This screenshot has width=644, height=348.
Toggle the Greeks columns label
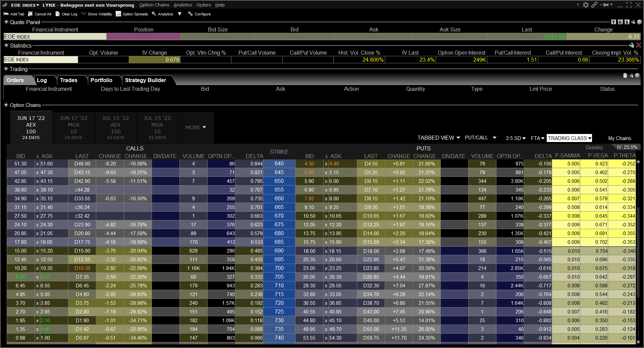(x=594, y=147)
